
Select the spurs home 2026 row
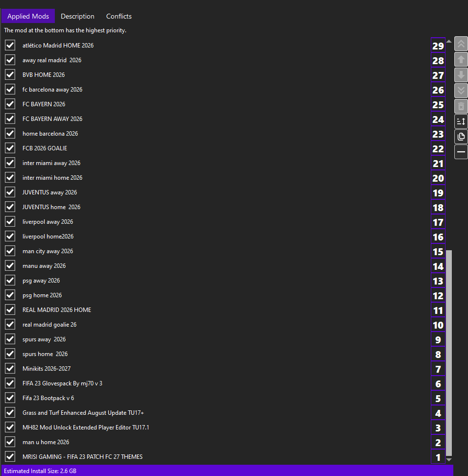[x=224, y=354]
